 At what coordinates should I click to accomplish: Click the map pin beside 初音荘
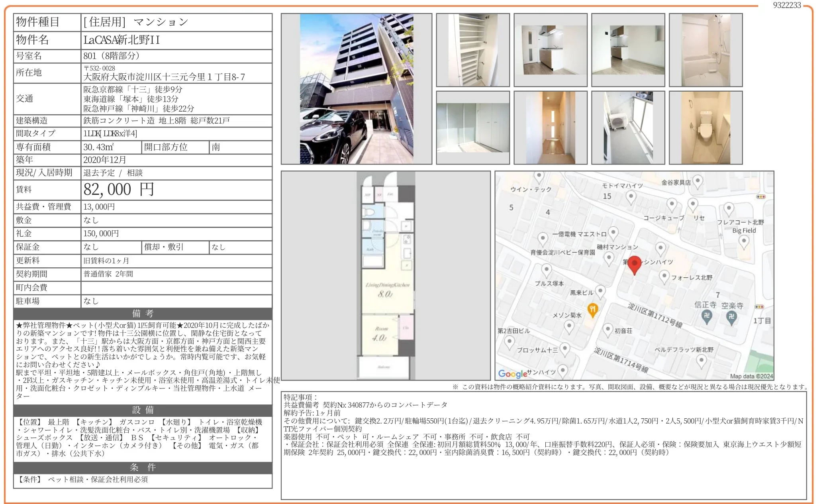click(607, 329)
